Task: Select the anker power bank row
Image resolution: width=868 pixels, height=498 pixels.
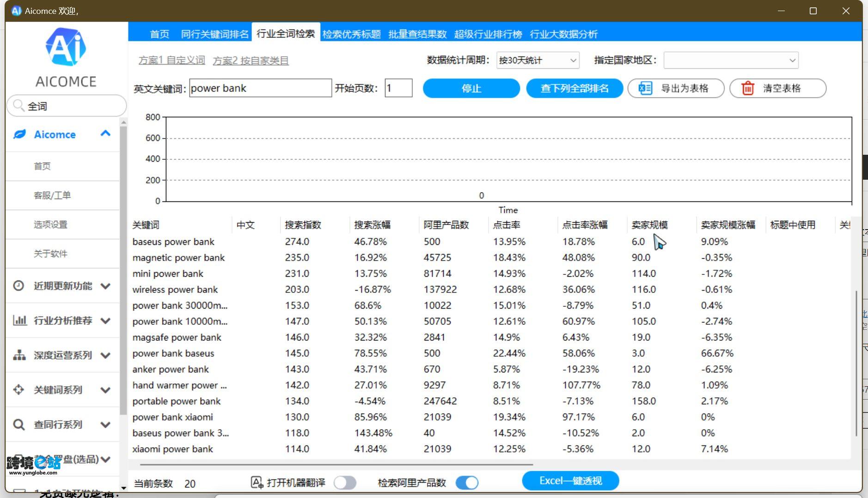Action: [x=490, y=369]
